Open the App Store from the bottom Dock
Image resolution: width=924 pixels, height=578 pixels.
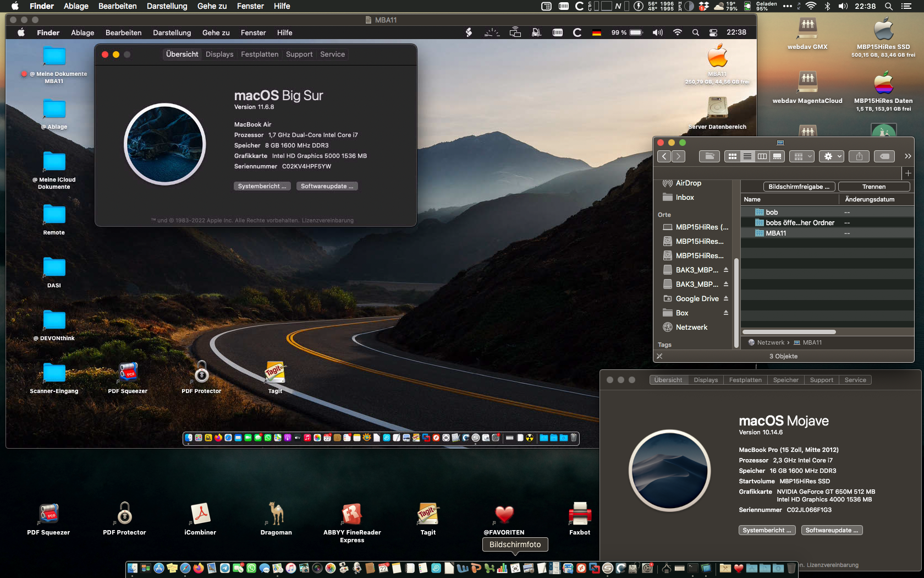pos(159,568)
